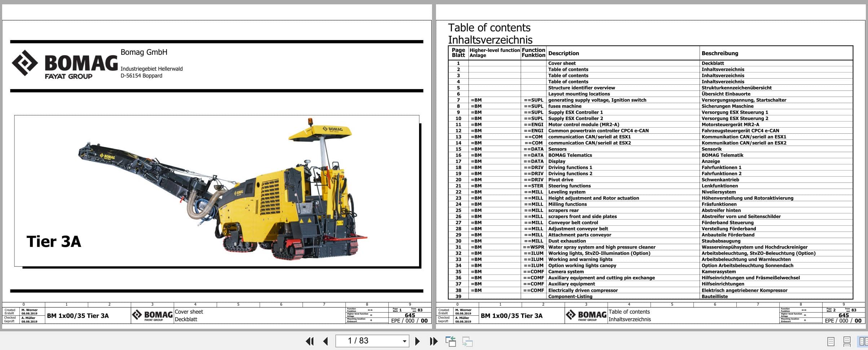868x350 pixels.
Task: Click the fuses machine entry in the contents
Action: pos(565,106)
